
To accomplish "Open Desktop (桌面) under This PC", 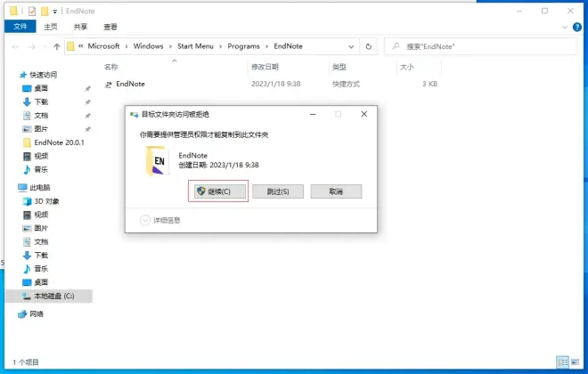I will [40, 282].
